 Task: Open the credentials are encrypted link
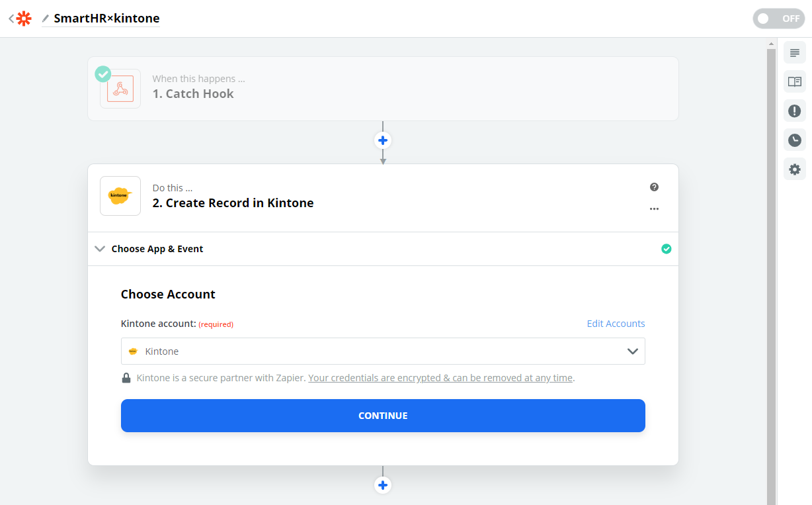tap(440, 378)
